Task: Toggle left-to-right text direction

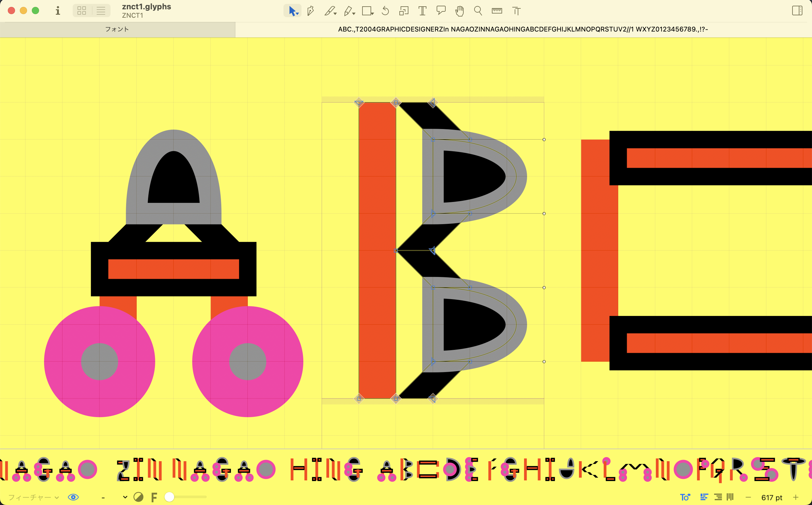Action: [704, 497]
